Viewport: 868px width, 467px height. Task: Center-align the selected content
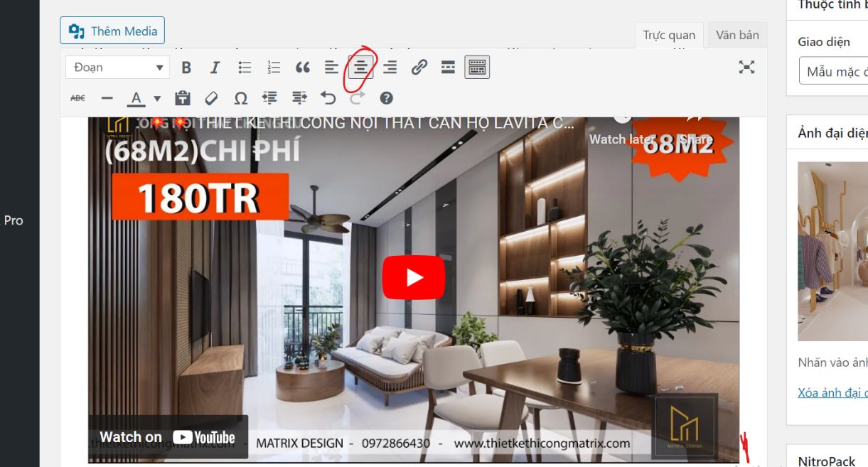coord(361,68)
